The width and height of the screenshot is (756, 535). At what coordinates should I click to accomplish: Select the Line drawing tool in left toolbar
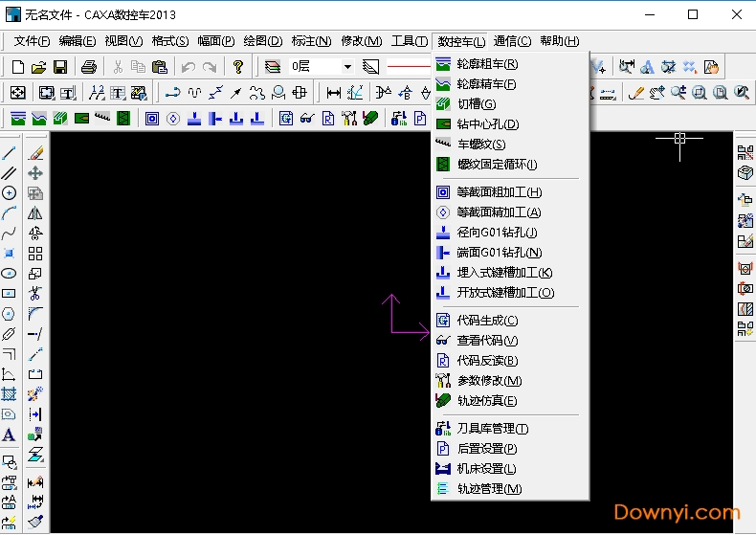tap(9, 153)
